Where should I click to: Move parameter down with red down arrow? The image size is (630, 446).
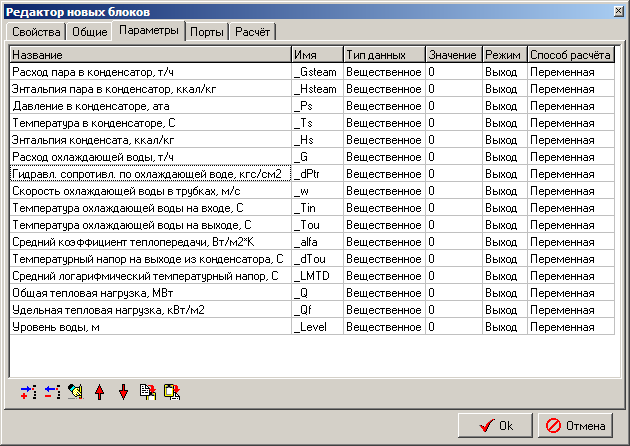tap(124, 393)
